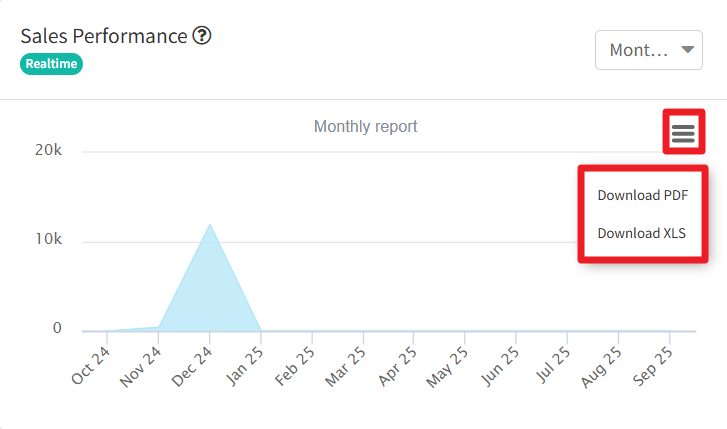This screenshot has width=727, height=429.
Task: Pick the Jan 25 axis label
Action: tap(245, 366)
